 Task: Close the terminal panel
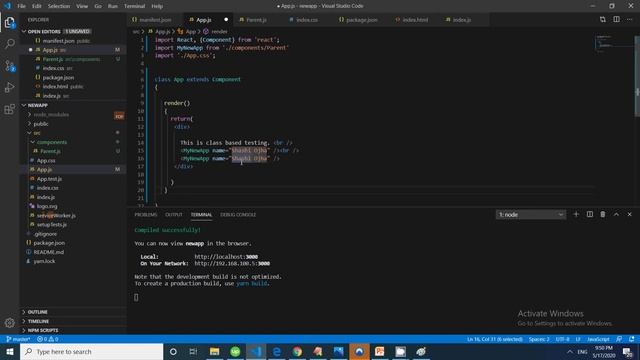(629, 214)
